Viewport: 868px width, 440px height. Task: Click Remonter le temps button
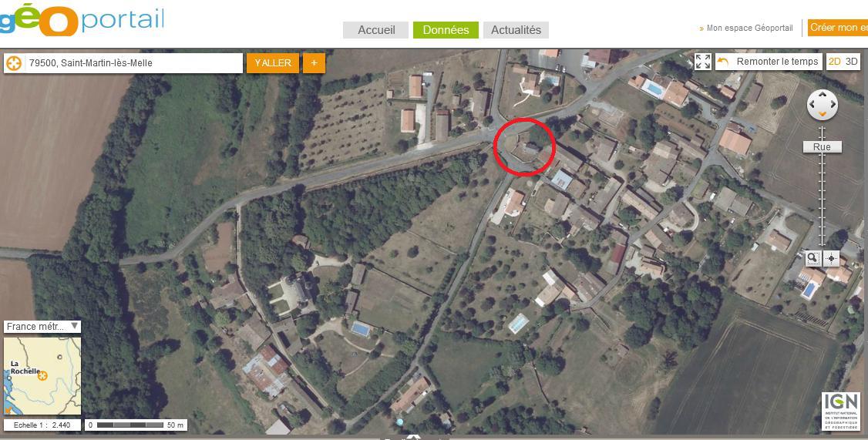point(769,62)
